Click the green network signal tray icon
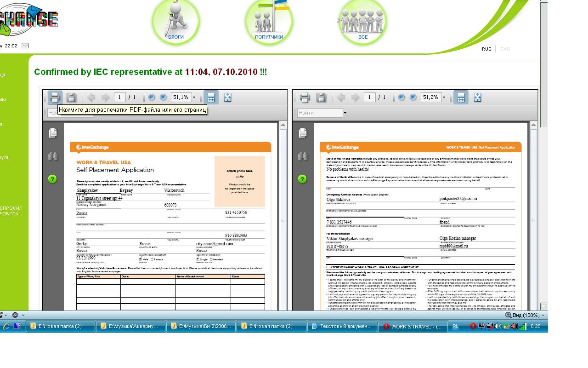This screenshot has height=368, width=588. 523,326
